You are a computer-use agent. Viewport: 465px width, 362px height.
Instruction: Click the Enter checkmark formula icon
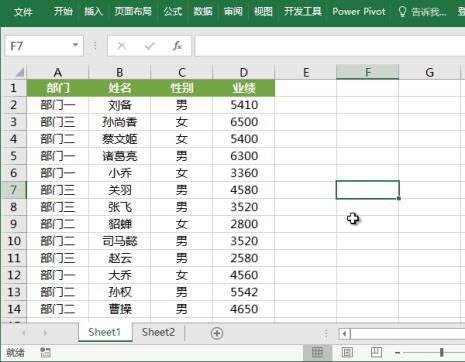pos(150,46)
